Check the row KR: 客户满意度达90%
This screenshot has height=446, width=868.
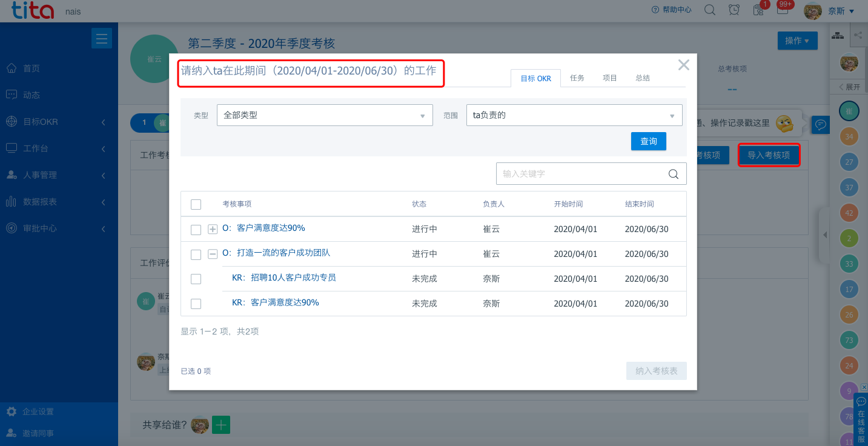tap(196, 304)
